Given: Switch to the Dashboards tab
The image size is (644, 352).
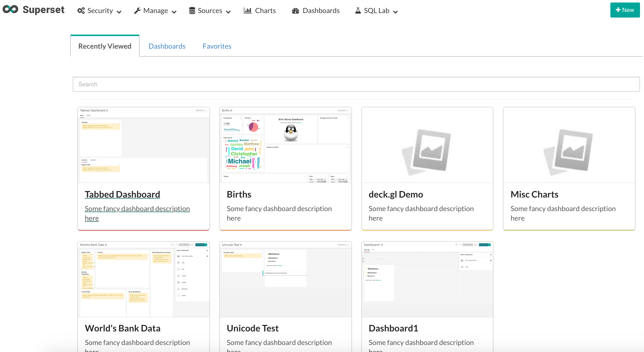Looking at the screenshot, I should coord(167,46).
